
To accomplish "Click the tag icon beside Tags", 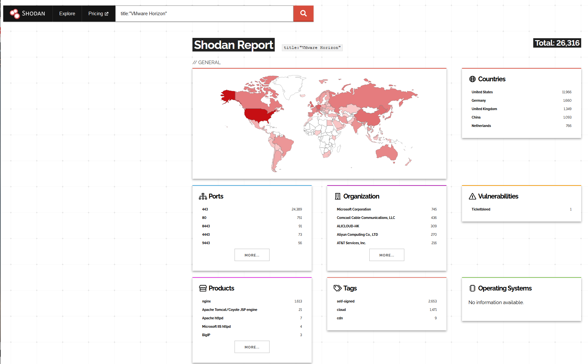I will click(338, 288).
